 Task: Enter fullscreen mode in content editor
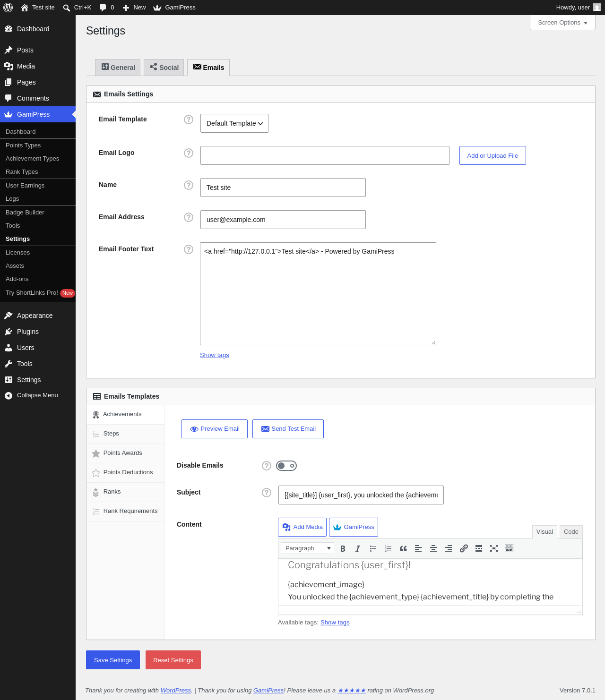(494, 548)
